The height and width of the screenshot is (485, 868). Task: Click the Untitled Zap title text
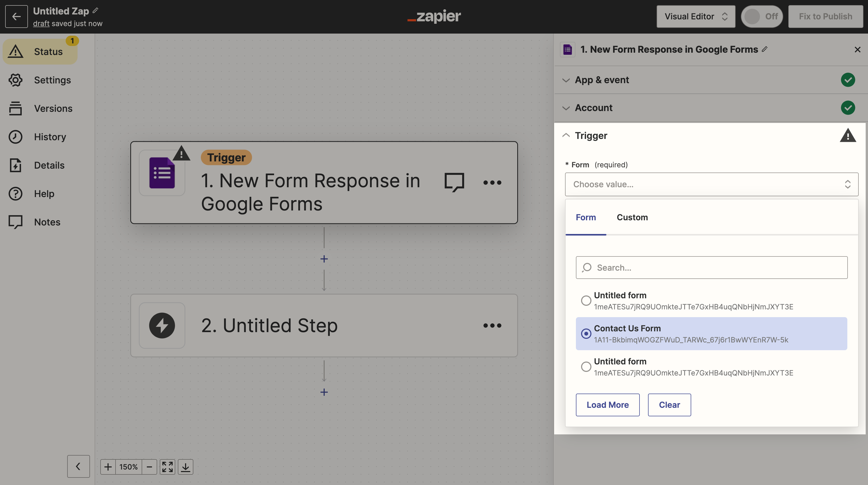[61, 11]
